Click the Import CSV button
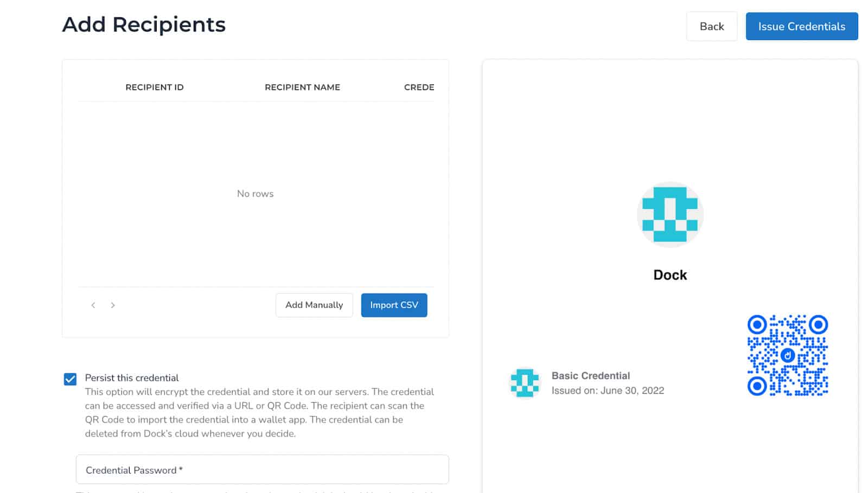 [x=394, y=305]
